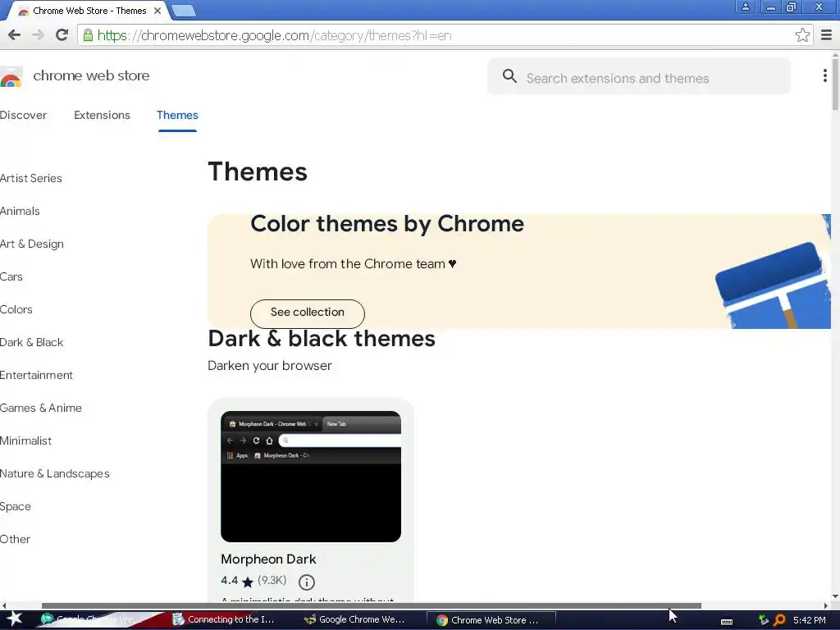The image size is (840, 630).
Task: Click the Chrome Web Store rainbow logo
Action: click(11, 77)
